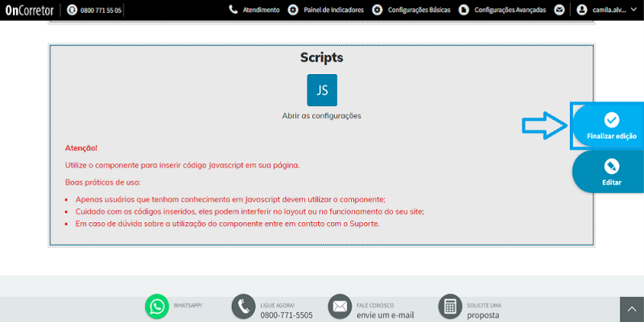Click the OnCorretor logo
Screen dimensions: 644x322
(29, 10)
